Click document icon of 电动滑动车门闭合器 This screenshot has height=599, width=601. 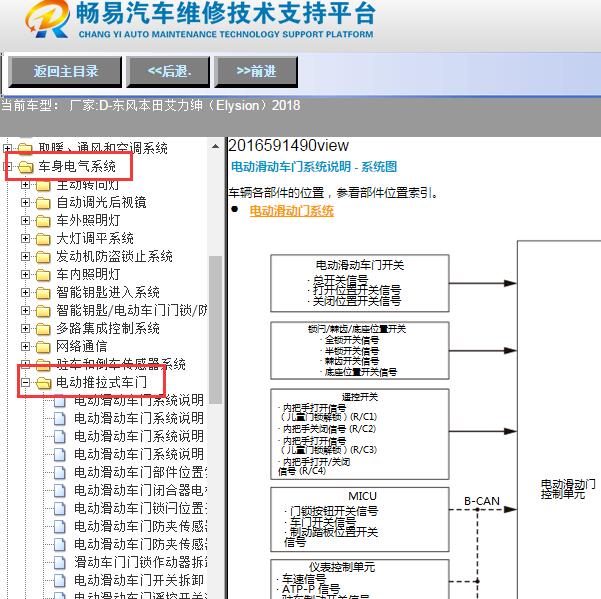[59, 490]
